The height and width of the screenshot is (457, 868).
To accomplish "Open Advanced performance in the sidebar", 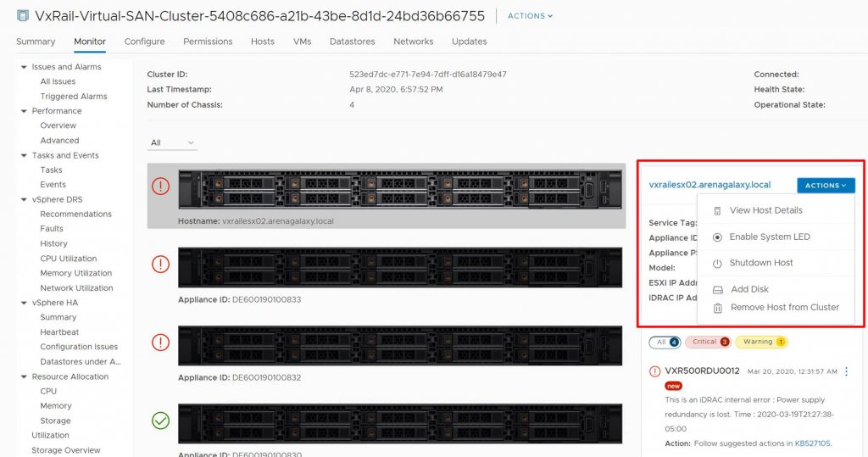I will click(x=59, y=141).
